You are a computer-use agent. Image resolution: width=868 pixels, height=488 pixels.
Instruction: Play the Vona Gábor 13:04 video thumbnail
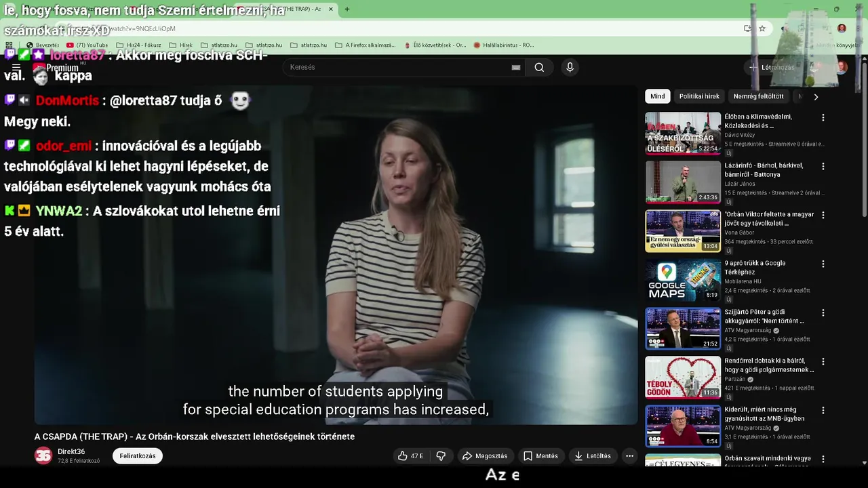[x=683, y=231]
